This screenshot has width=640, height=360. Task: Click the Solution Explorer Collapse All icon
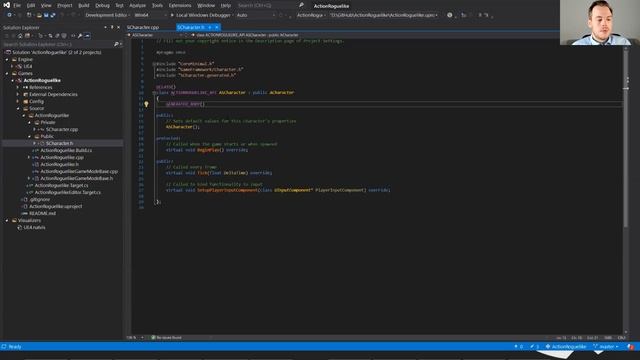point(57,36)
